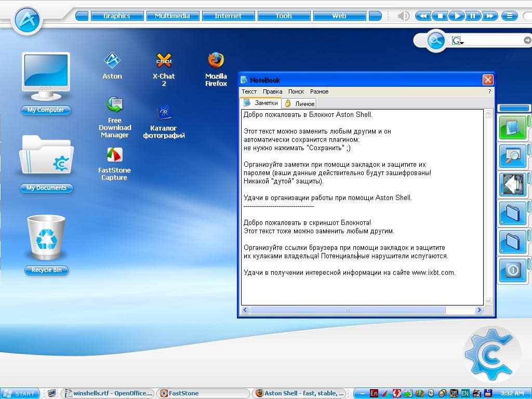Click NoteBook horizontal scrollbar right arrow
The image size is (532, 399).
pyautogui.click(x=479, y=310)
